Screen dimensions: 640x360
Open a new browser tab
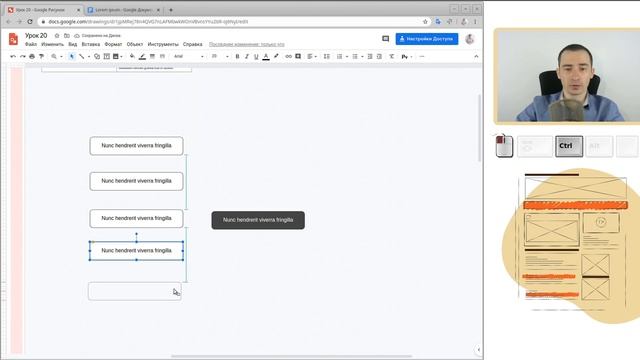171,10
